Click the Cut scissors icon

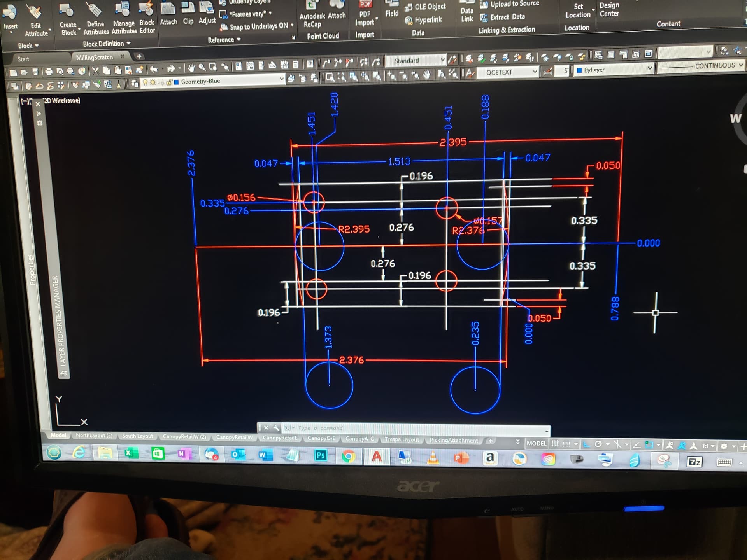point(95,71)
